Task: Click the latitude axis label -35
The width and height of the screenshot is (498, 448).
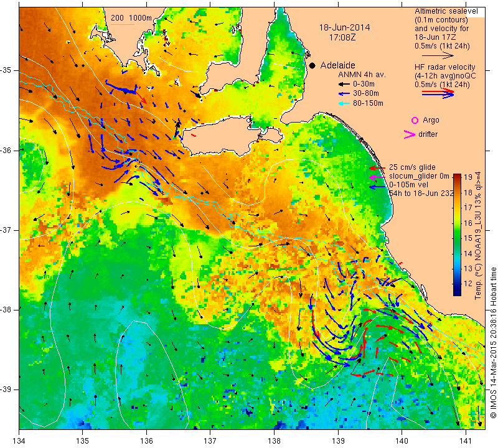Action: 6,70
